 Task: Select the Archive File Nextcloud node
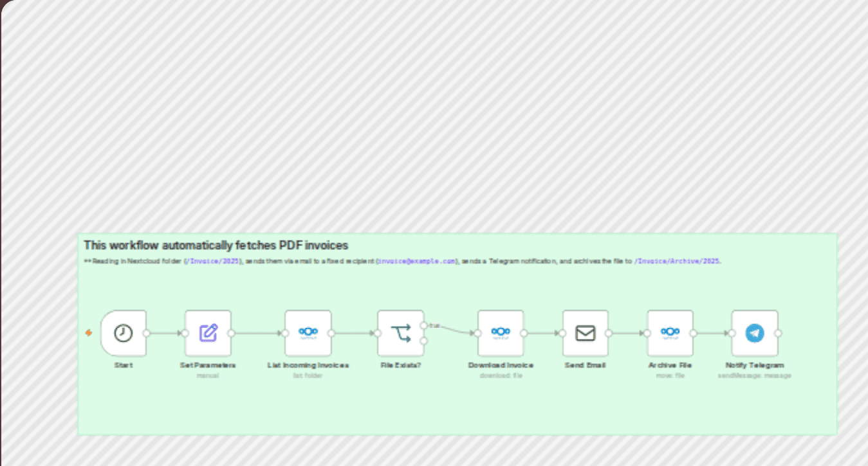pyautogui.click(x=670, y=333)
